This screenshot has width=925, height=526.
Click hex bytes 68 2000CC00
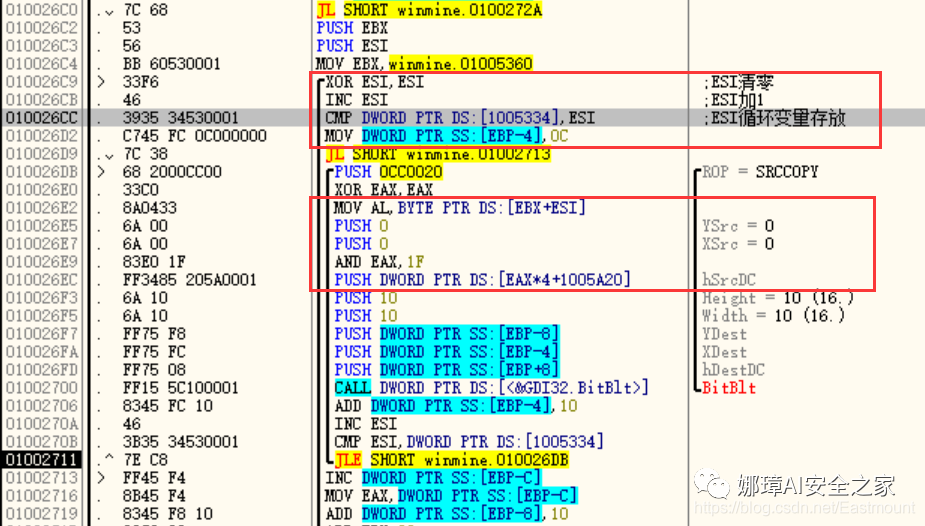[172, 172]
